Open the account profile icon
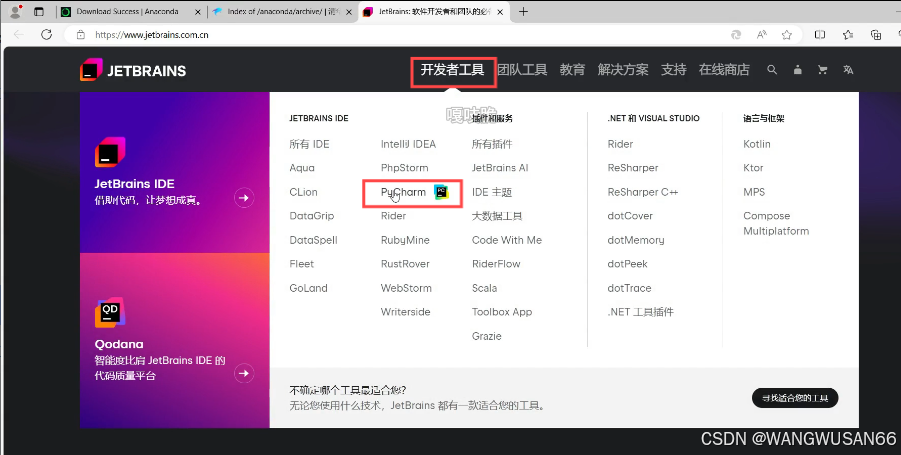Image resolution: width=901 pixels, height=455 pixels. [798, 70]
